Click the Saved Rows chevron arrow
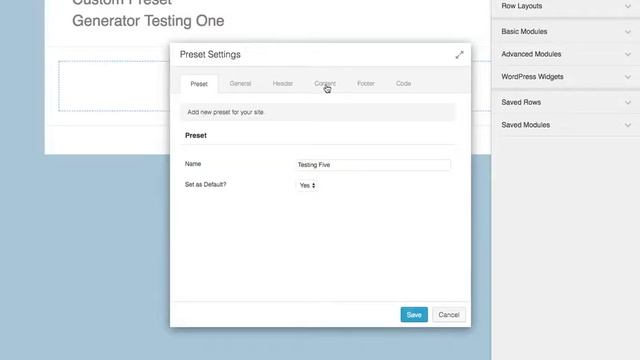 click(x=628, y=102)
